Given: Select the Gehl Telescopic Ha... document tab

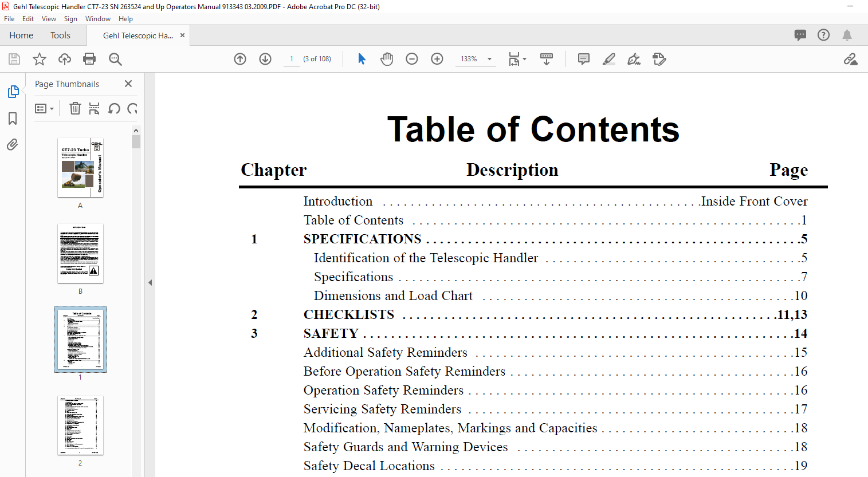Looking at the screenshot, I should click(138, 36).
